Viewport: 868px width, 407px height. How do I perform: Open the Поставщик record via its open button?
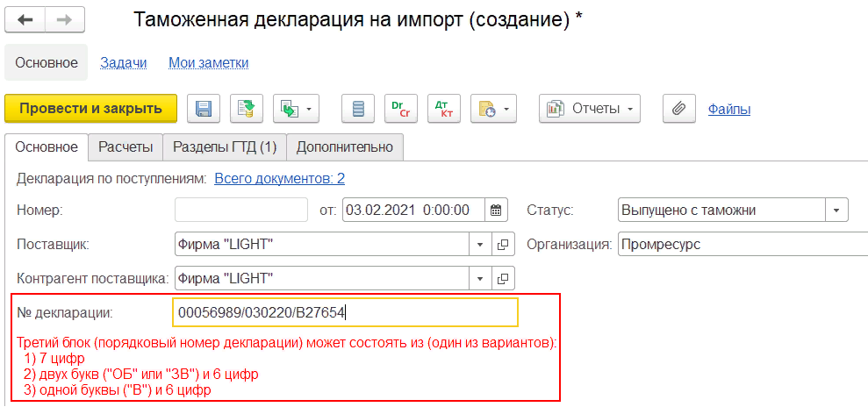coord(504,245)
